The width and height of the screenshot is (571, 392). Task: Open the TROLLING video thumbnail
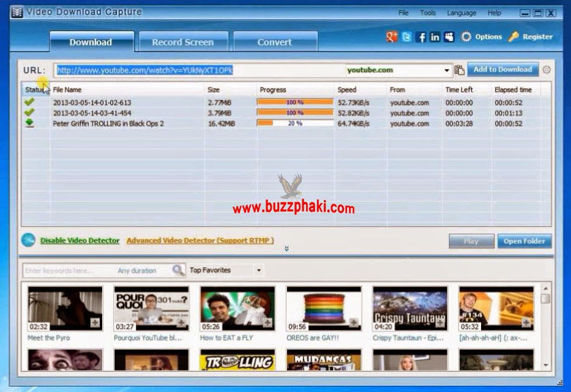click(x=238, y=360)
